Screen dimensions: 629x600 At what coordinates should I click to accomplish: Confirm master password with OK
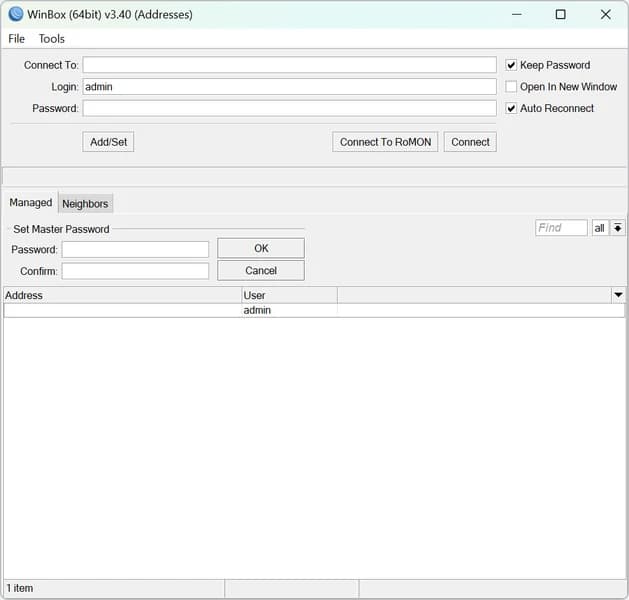click(261, 248)
